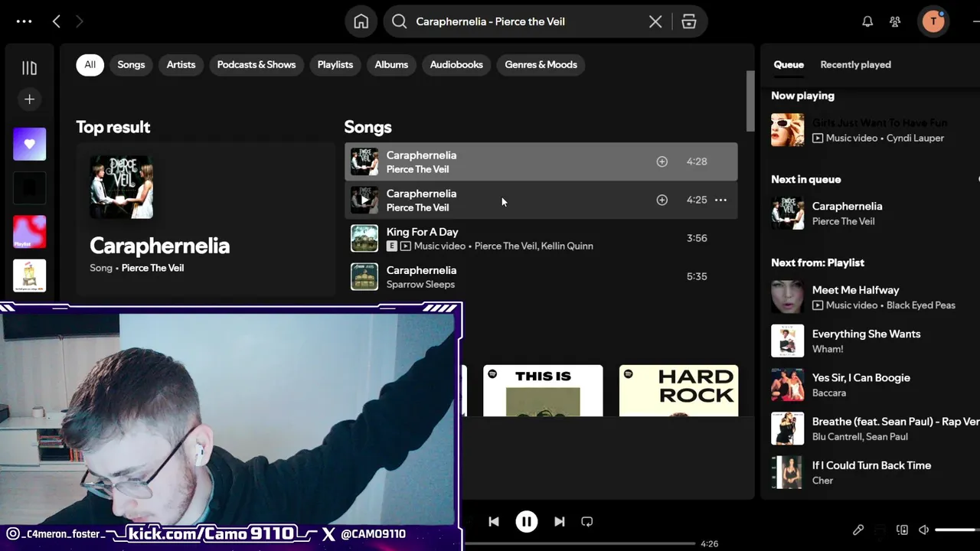Open the Black Eyed Peas artist link
980x551 pixels.
point(921,305)
